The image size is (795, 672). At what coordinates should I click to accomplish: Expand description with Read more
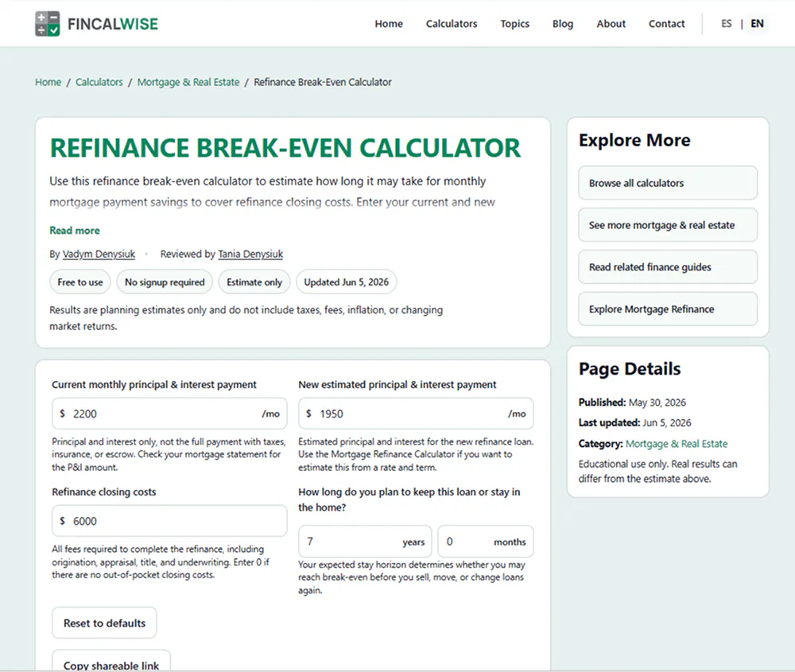click(x=75, y=231)
